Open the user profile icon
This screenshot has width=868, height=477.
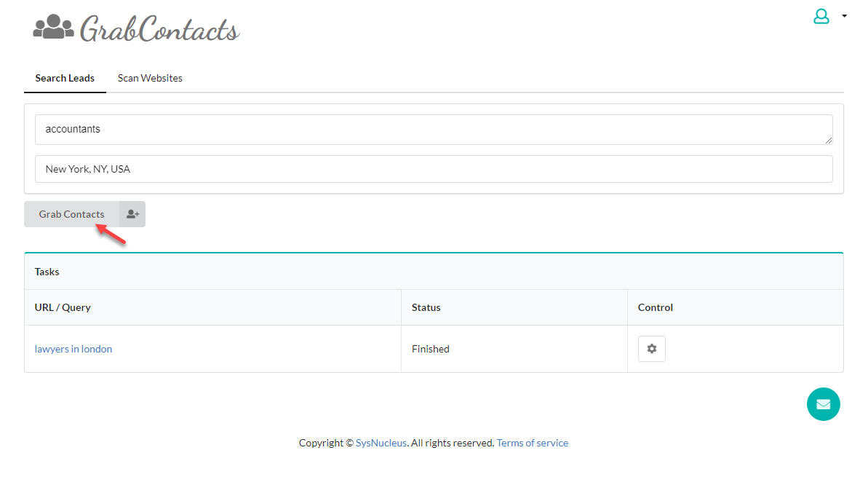821,16
